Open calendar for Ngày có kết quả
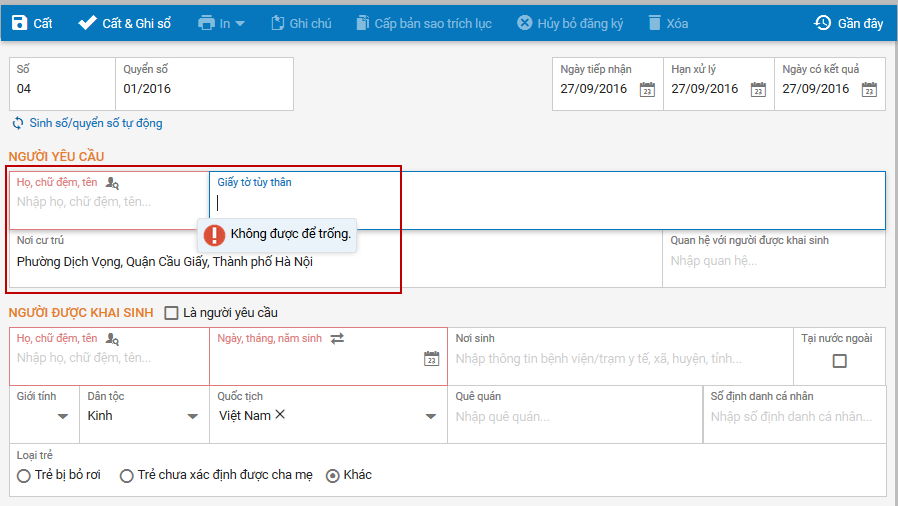Image resolution: width=898 pixels, height=506 pixels. pyautogui.click(x=869, y=90)
